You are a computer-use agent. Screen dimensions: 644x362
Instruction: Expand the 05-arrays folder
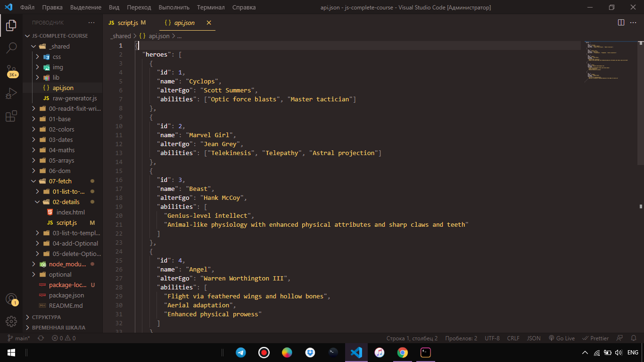tap(61, 160)
